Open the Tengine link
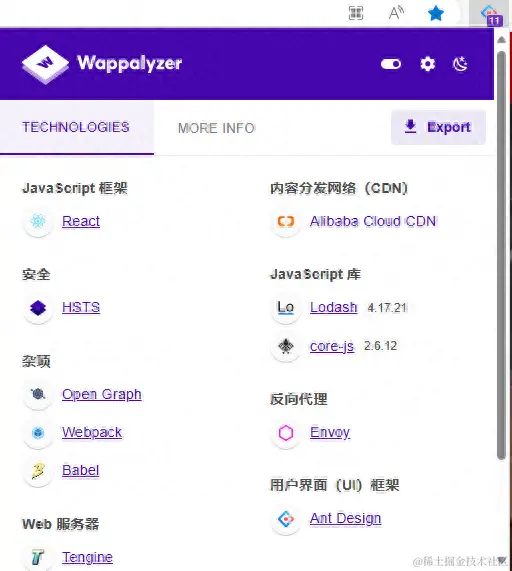Screen dimensions: 512x571 87,557
